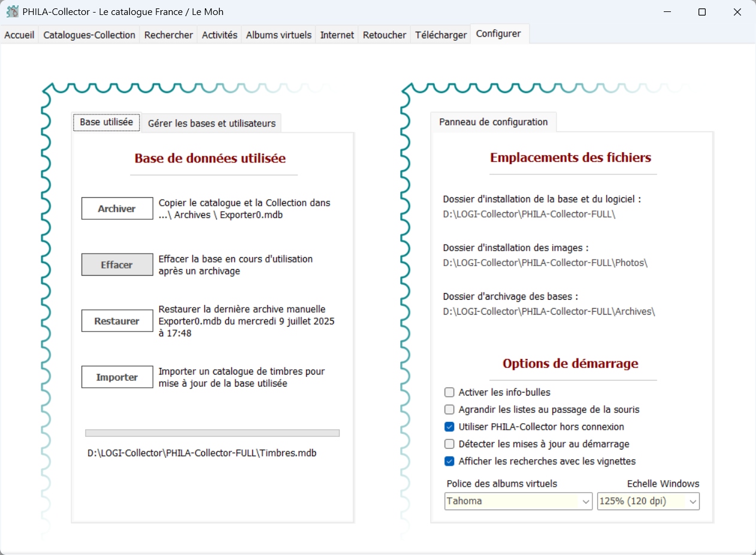This screenshot has height=555, width=756.
Task: Click the Base de données utilisée heading
Action: tap(210, 158)
